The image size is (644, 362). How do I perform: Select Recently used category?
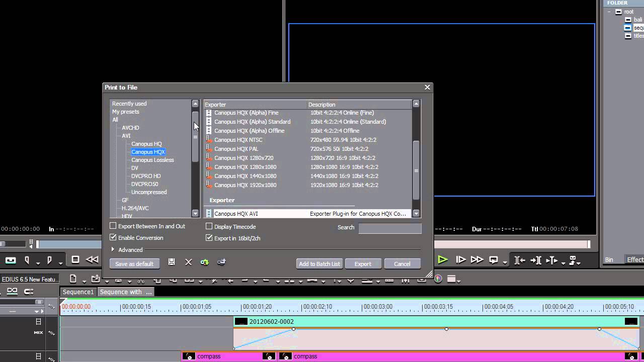click(129, 104)
